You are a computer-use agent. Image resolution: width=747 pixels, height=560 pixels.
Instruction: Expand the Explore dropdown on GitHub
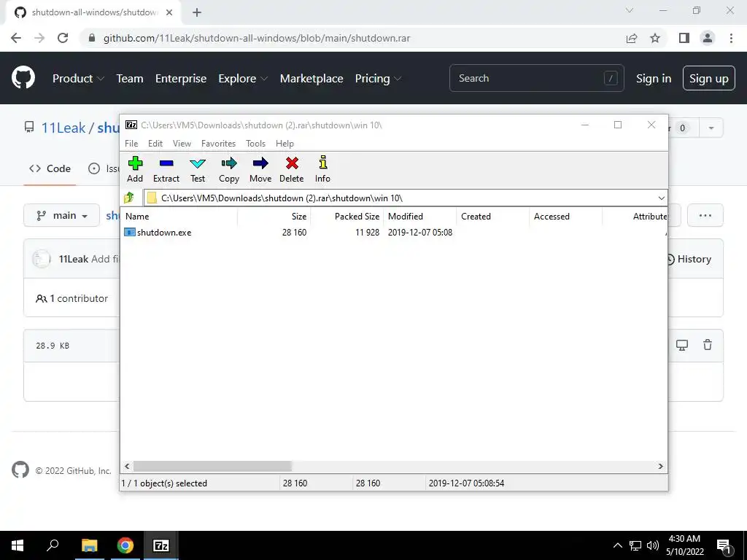[243, 79]
